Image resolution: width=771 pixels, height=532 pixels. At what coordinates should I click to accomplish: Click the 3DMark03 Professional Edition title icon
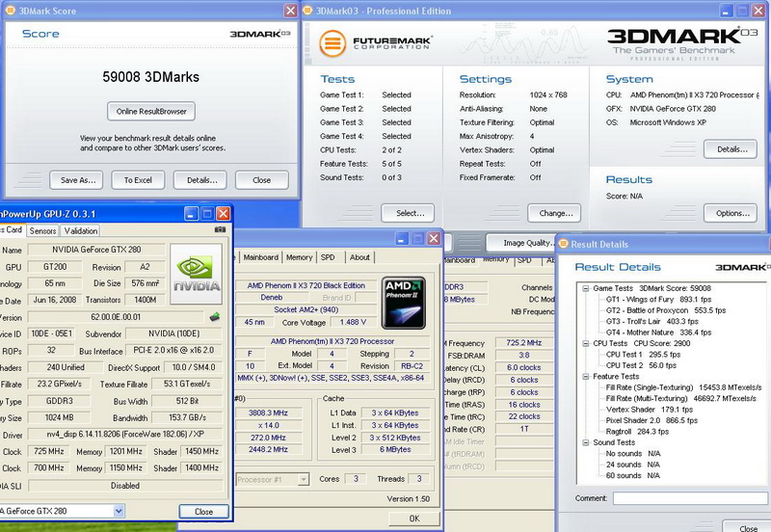307,11
